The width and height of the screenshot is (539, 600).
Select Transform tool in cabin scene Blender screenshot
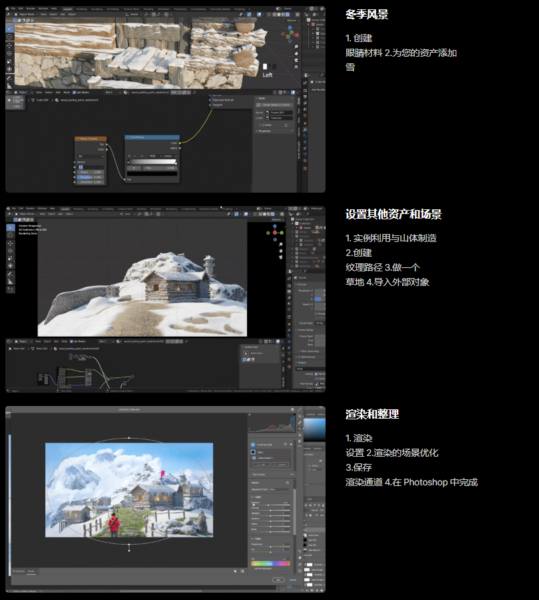tap(10, 266)
